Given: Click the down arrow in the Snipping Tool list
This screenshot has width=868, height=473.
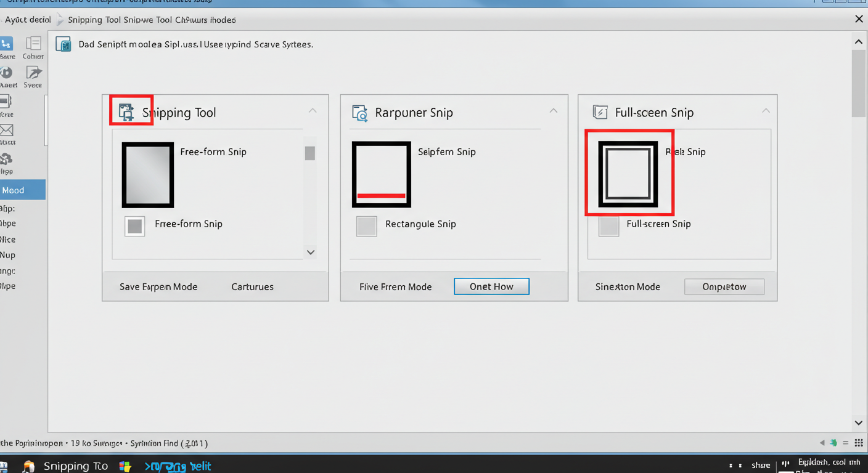Looking at the screenshot, I should tap(311, 252).
